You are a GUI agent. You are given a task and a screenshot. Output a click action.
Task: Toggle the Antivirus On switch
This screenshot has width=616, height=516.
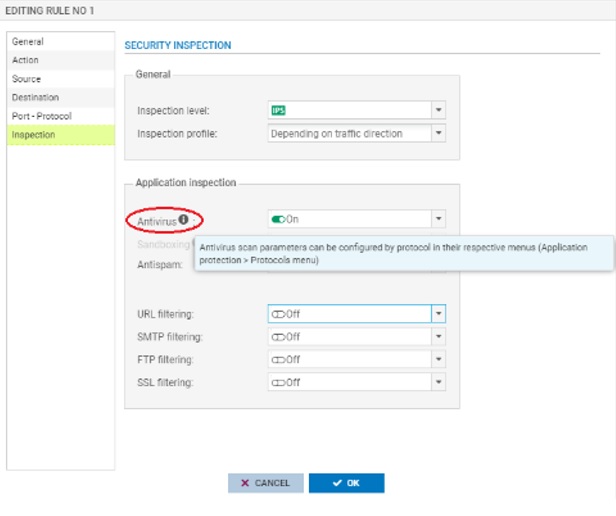pos(278,219)
